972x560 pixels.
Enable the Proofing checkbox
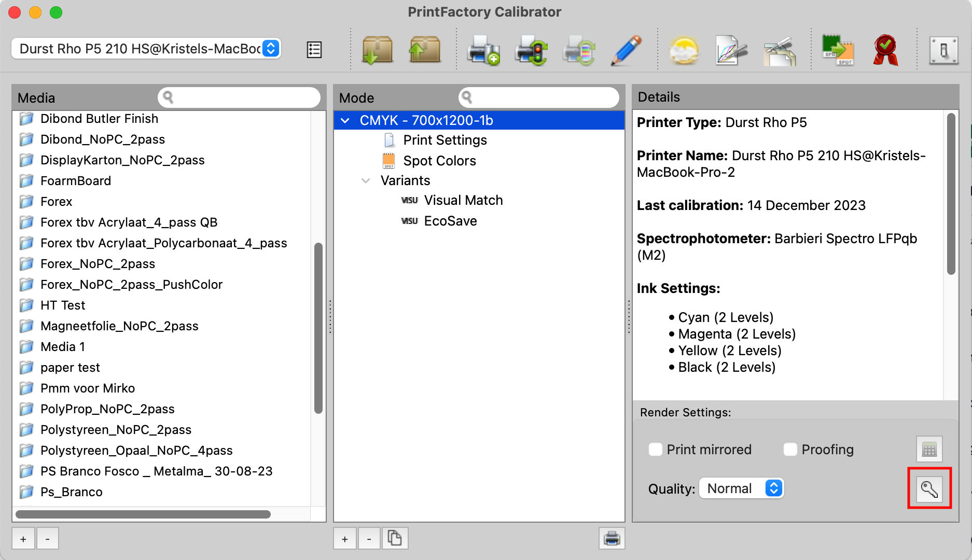pyautogui.click(x=790, y=449)
